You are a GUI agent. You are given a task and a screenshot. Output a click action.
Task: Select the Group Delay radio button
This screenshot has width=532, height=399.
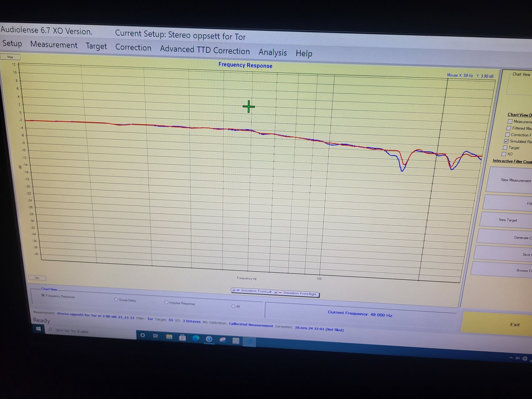point(116,299)
